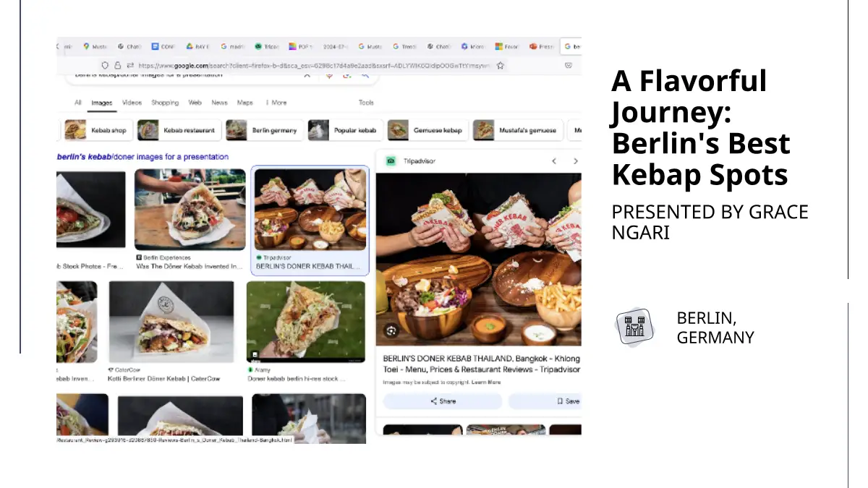Click the Tripadvisor logo in preview header
The image size is (868, 488).
click(x=391, y=161)
